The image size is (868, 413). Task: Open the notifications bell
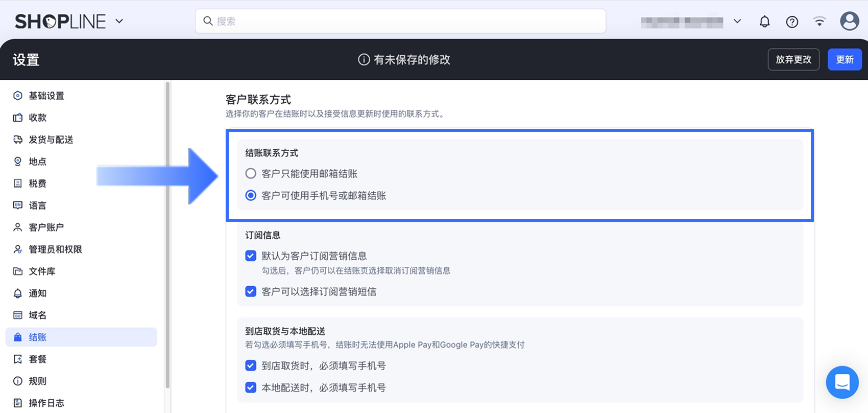[x=764, y=21]
